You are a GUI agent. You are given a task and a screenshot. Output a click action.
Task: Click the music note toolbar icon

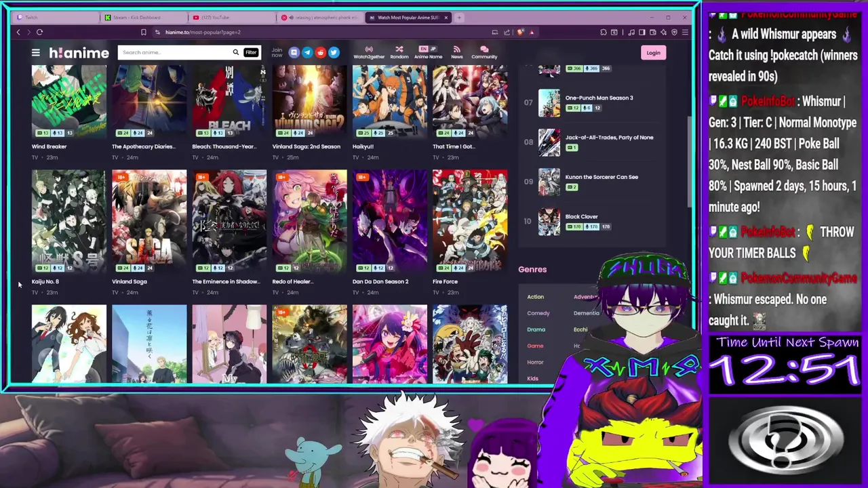click(x=631, y=32)
